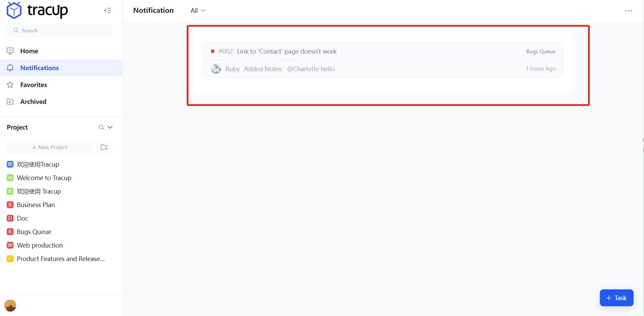Image resolution: width=644 pixels, height=316 pixels.
Task: Click the Task button to create a task
Action: point(616,298)
